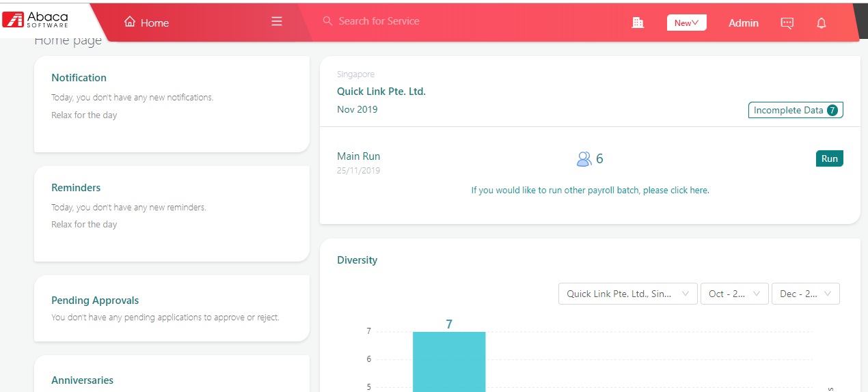Click the Pending Approvals card heading
Viewport: 868px width, 392px height.
point(95,300)
